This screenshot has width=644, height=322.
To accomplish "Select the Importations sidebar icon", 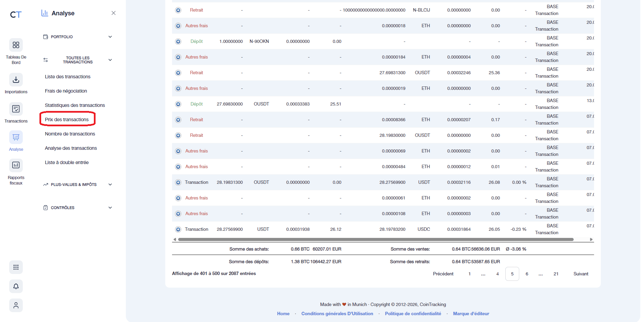I will pyautogui.click(x=16, y=80).
